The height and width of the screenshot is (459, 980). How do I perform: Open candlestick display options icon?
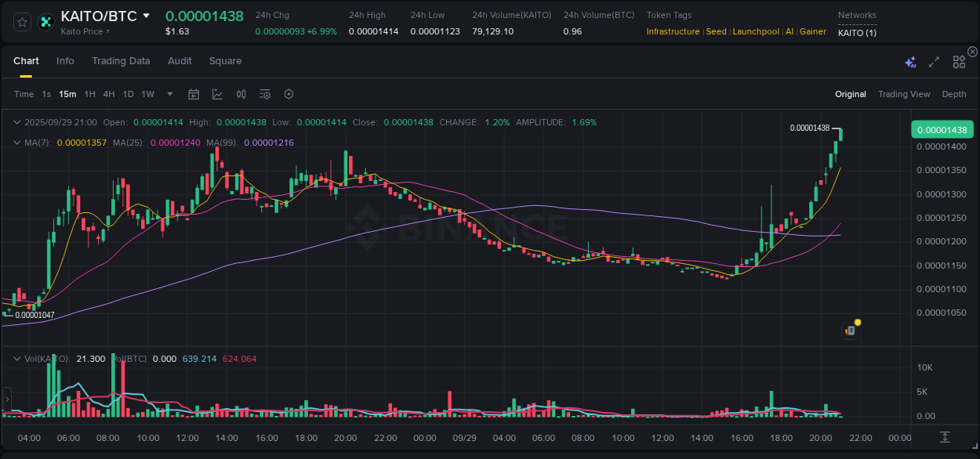coord(241,94)
